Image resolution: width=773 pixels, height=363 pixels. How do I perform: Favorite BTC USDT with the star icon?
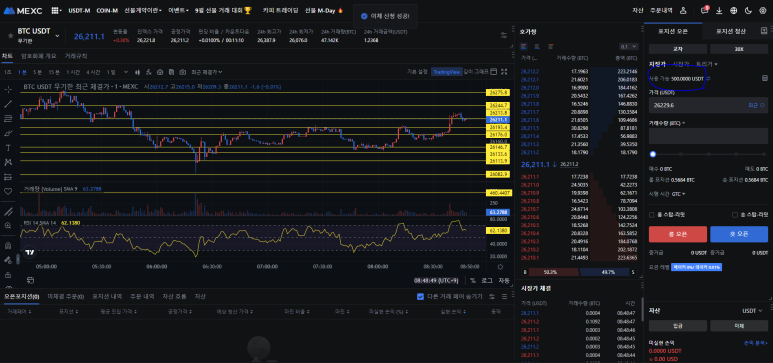click(x=10, y=36)
